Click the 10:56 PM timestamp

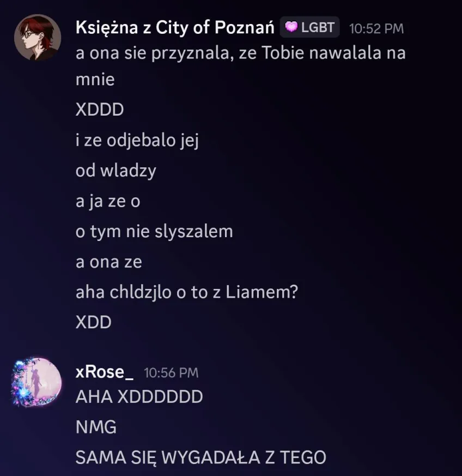171,373
